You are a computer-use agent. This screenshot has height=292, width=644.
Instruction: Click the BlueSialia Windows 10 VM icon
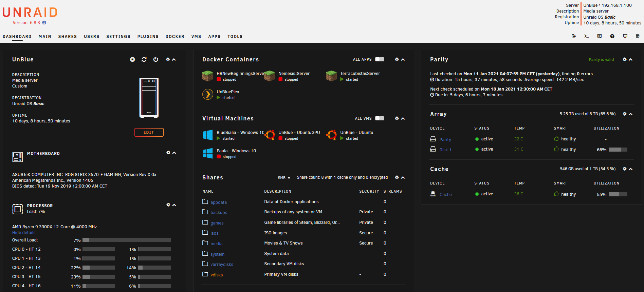[208, 135]
